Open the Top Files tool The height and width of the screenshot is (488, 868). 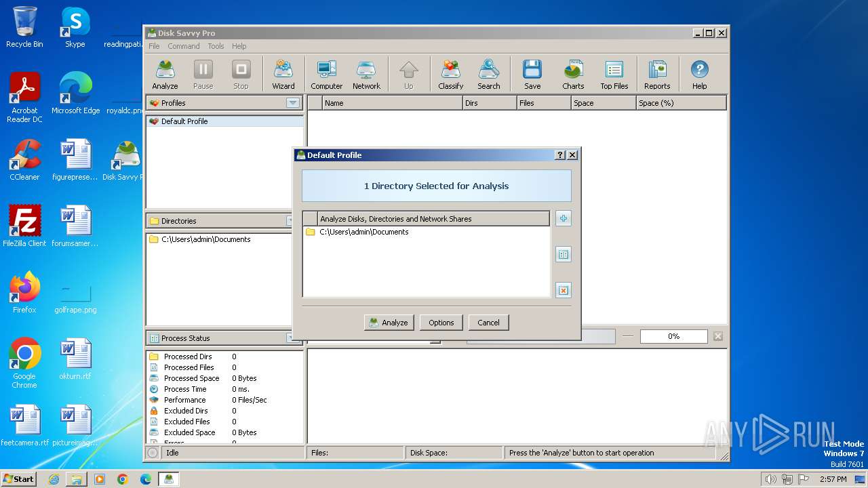click(x=614, y=74)
